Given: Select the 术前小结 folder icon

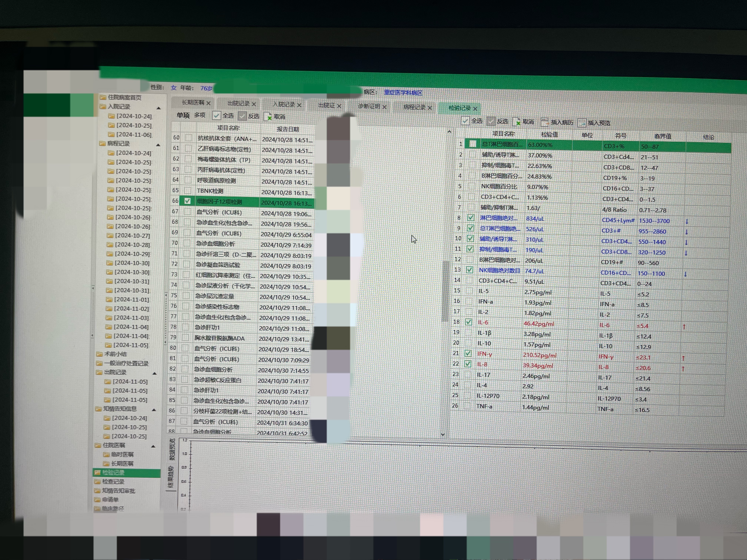Looking at the screenshot, I should tap(99, 354).
